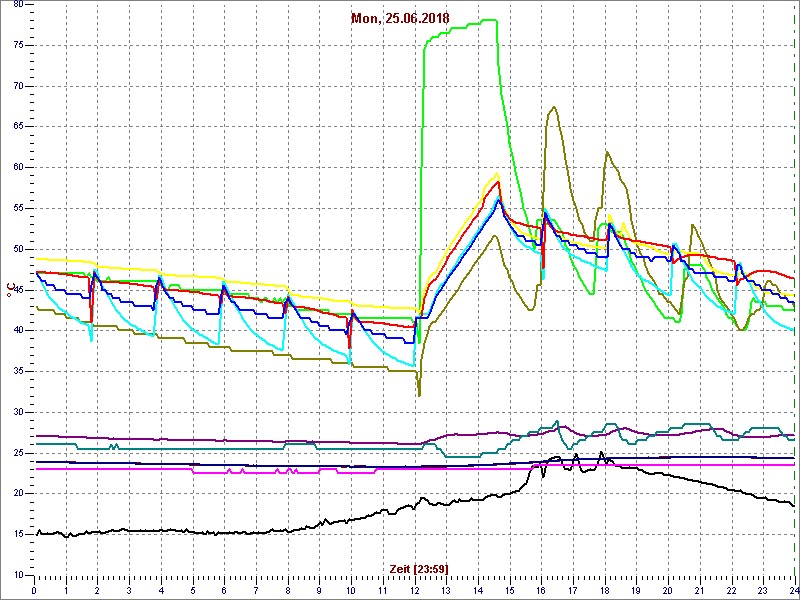This screenshot has width=800, height=600.
Task: Click hour 12 on the time axis
Action: (415, 590)
